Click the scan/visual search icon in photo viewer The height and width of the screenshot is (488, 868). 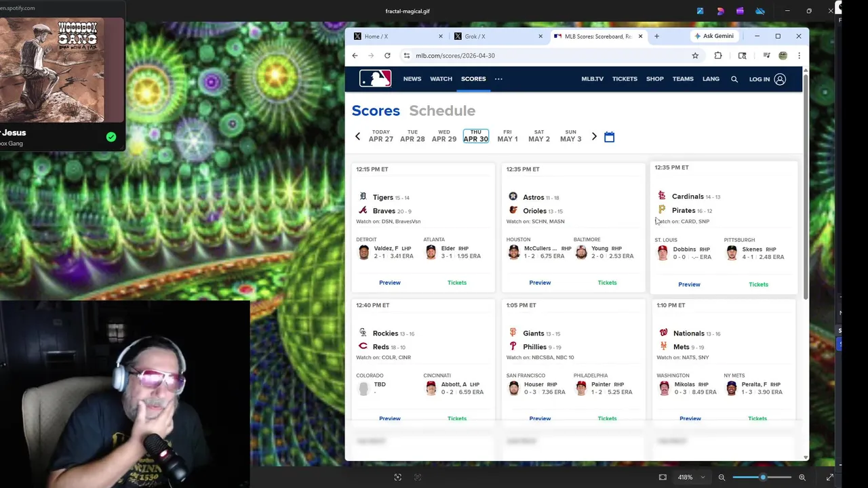point(398,477)
